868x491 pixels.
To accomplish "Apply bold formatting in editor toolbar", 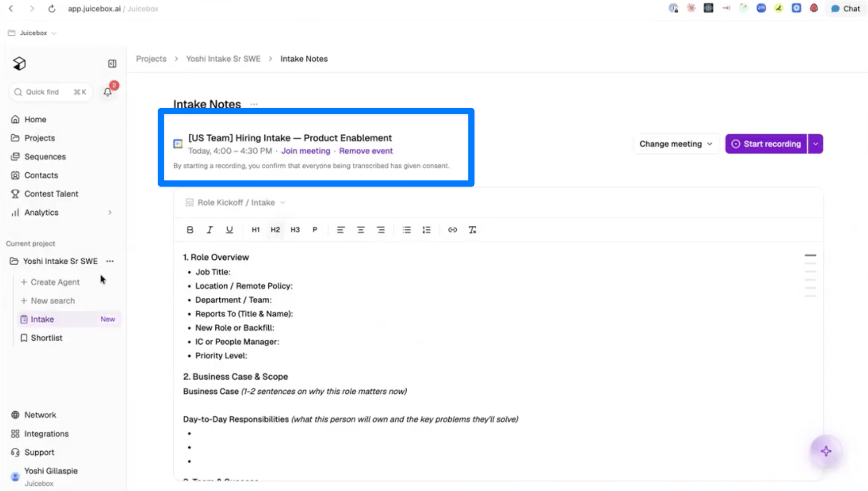I will click(190, 230).
